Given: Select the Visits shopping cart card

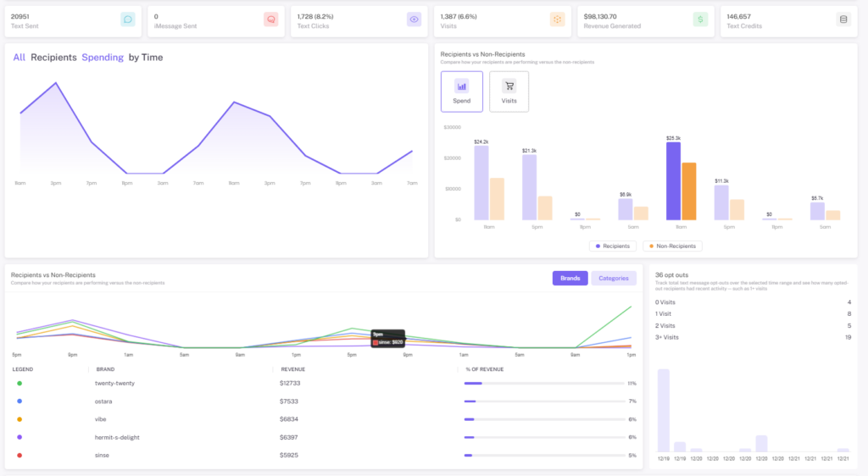Looking at the screenshot, I should click(x=509, y=91).
